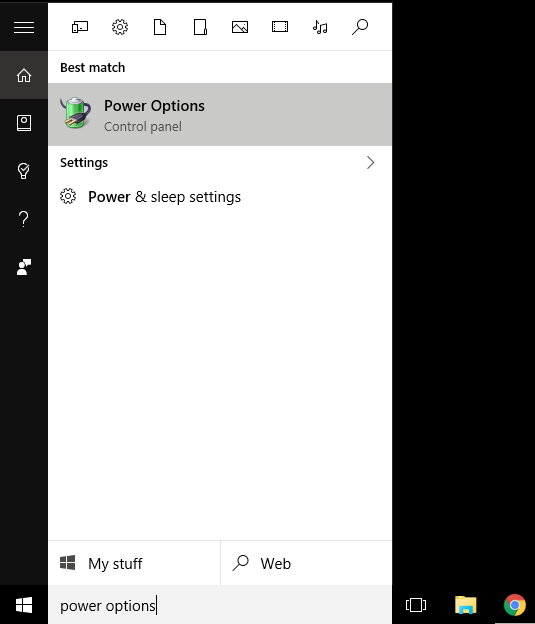Filter search results by Folders
Viewport: 535px width, 624px height.
(x=200, y=27)
